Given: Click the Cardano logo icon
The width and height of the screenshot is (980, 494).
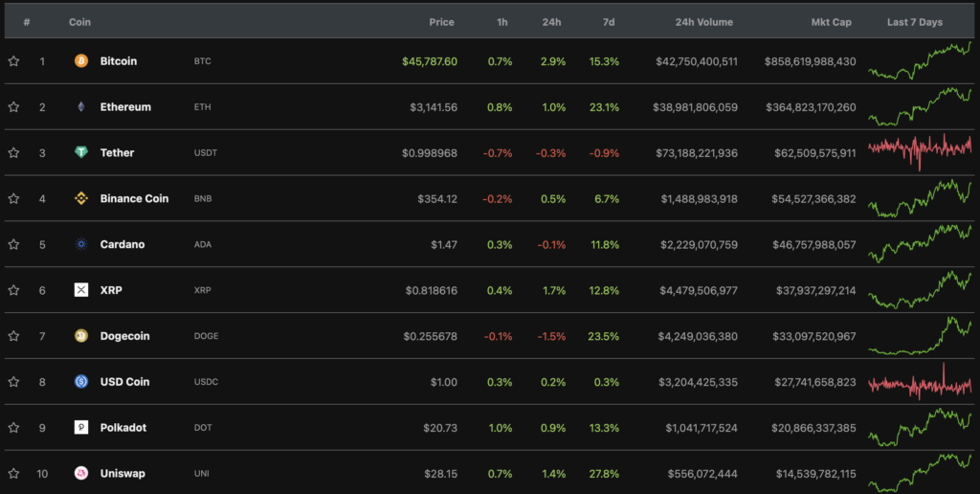Looking at the screenshot, I should [81, 244].
